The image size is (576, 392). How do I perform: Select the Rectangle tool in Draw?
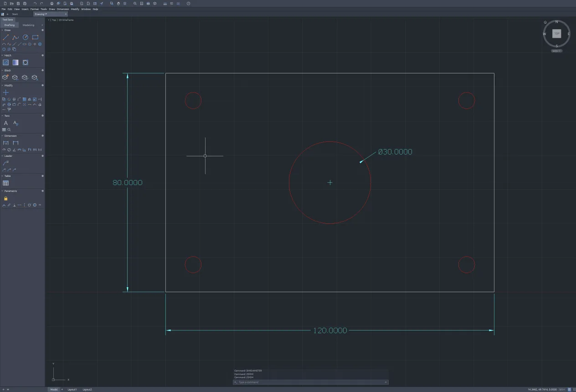[35, 37]
